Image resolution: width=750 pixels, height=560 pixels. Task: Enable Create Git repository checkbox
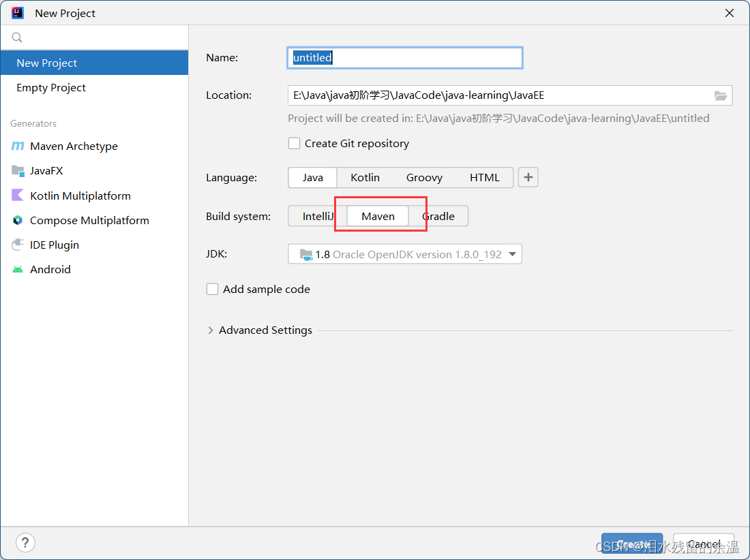294,143
